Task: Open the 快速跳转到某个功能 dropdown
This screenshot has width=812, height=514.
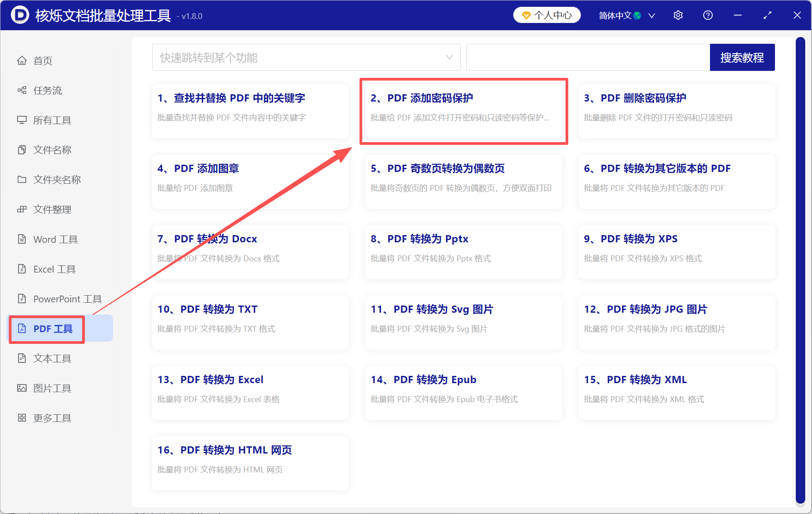Action: 306,57
